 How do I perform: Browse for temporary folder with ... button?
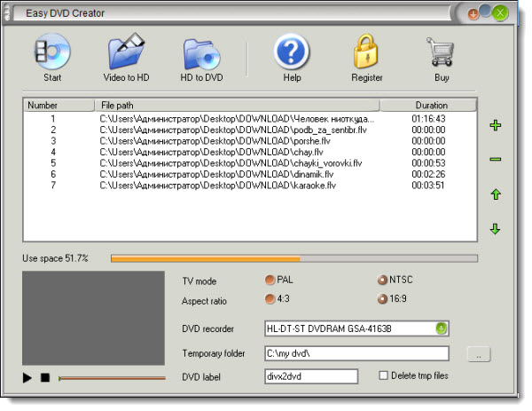pos(479,354)
